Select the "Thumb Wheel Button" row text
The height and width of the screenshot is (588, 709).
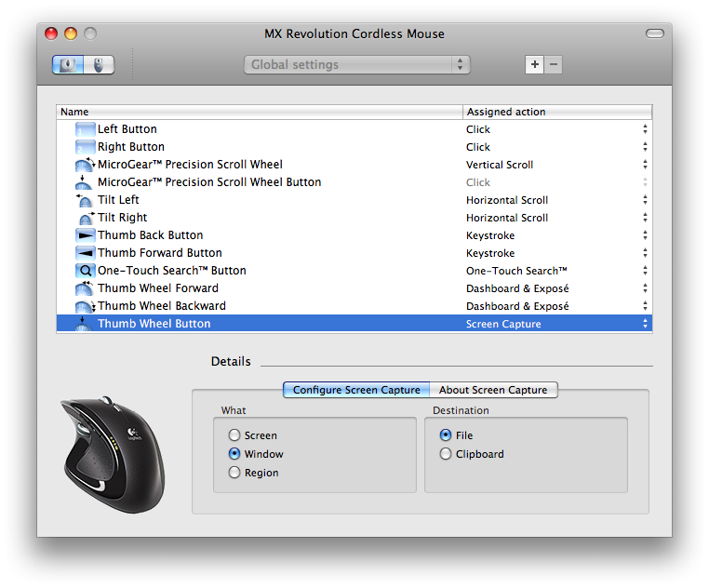[x=154, y=324]
